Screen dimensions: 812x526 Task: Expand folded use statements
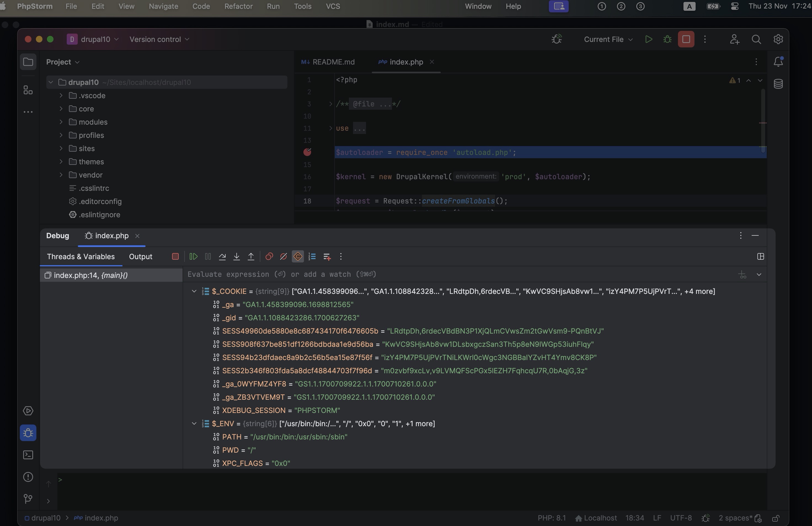[331, 128]
